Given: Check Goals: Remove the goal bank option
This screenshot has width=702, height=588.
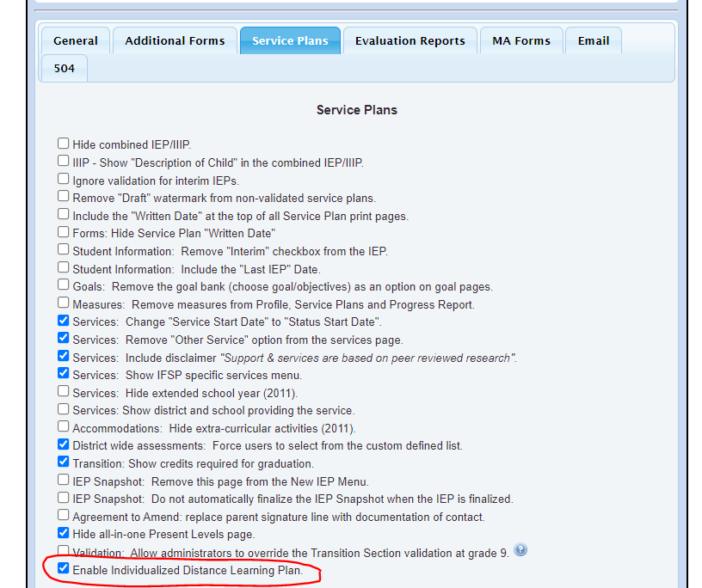Looking at the screenshot, I should click(63, 285).
